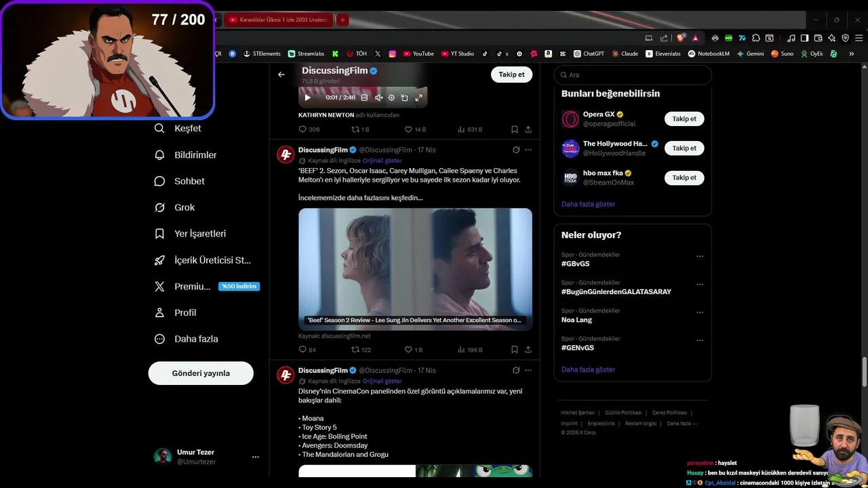Image resolution: width=868 pixels, height=488 pixels.
Task: Open DiscussingFilm avatar on the BEEF post
Action: click(x=285, y=155)
